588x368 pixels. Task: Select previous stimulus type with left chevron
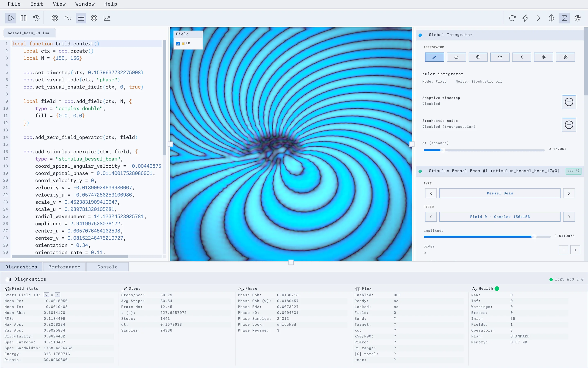(431, 193)
